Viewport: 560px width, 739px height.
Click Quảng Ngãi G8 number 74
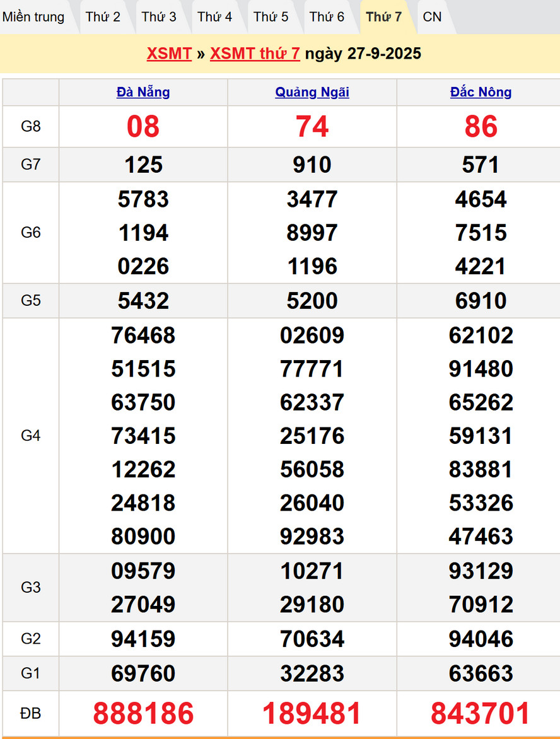tap(312, 127)
